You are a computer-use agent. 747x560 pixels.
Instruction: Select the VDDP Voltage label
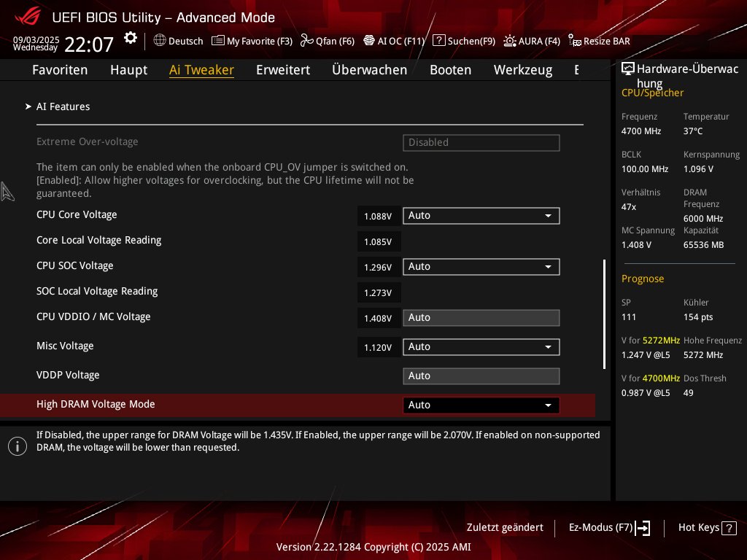coord(68,376)
